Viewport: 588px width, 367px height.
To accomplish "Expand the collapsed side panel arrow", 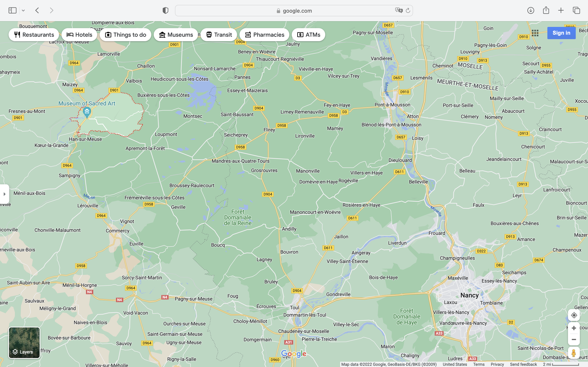I will [x=4, y=194].
